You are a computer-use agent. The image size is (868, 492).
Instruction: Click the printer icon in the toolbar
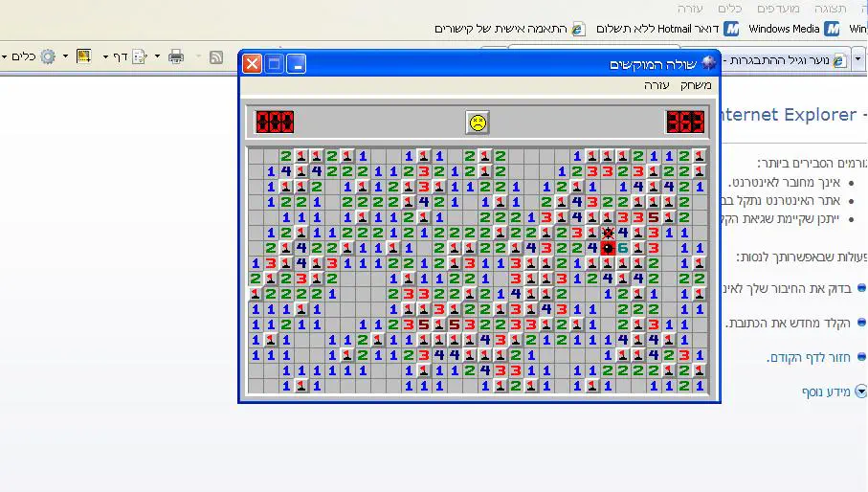176,56
